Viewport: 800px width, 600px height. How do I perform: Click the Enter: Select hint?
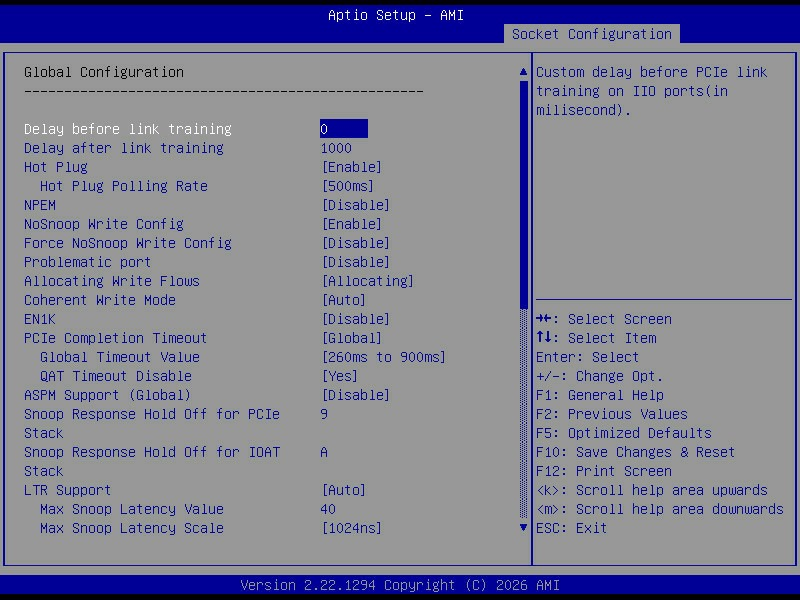(587, 357)
